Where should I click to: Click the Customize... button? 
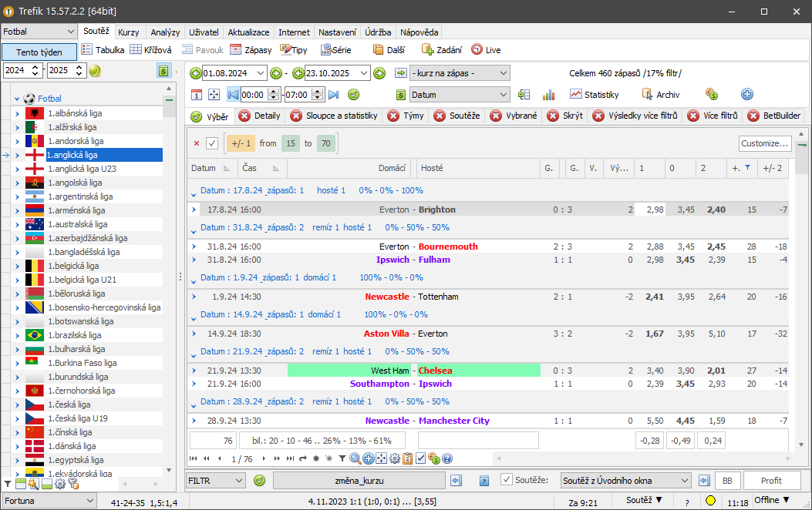pos(764,143)
